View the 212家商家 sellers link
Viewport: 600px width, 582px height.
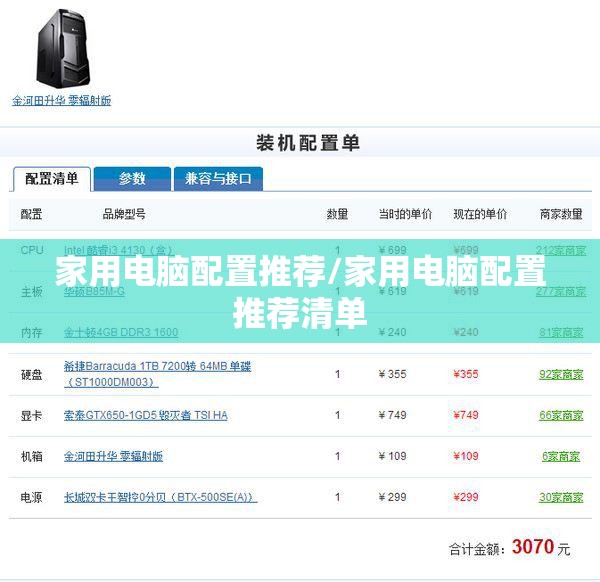[561, 250]
